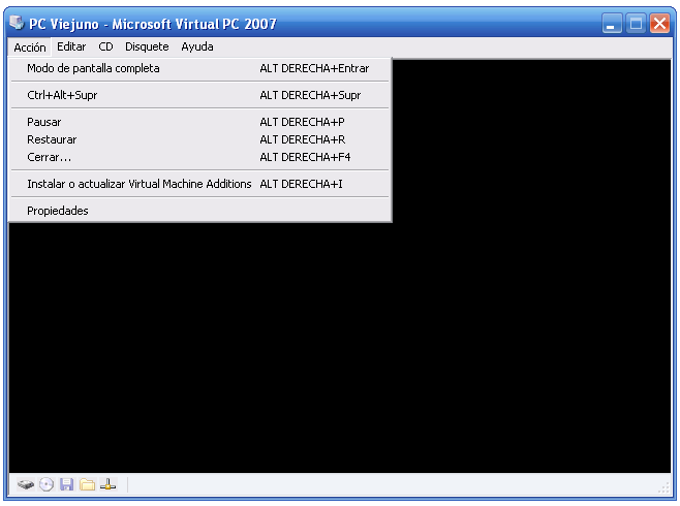Choose Pausar from the Acción menu
Screen dimensions: 680x506
pos(200,122)
